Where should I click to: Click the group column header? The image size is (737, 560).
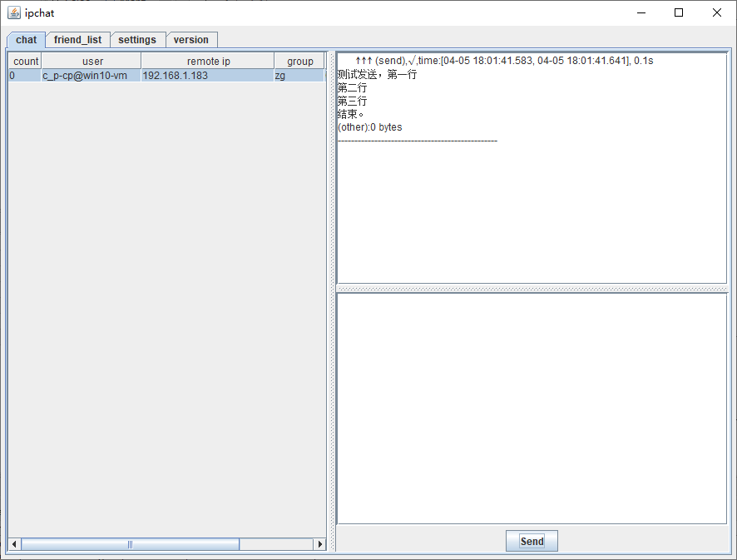pyautogui.click(x=299, y=61)
